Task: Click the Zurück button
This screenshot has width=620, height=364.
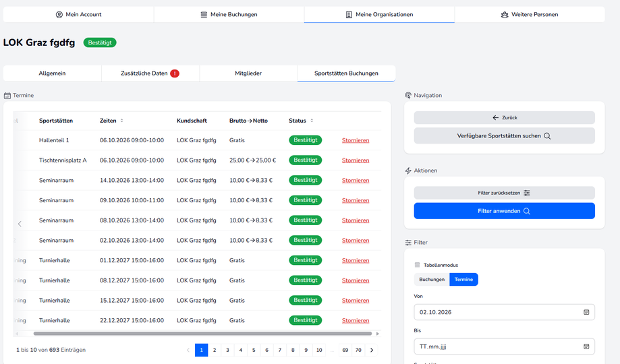Action: tap(505, 118)
